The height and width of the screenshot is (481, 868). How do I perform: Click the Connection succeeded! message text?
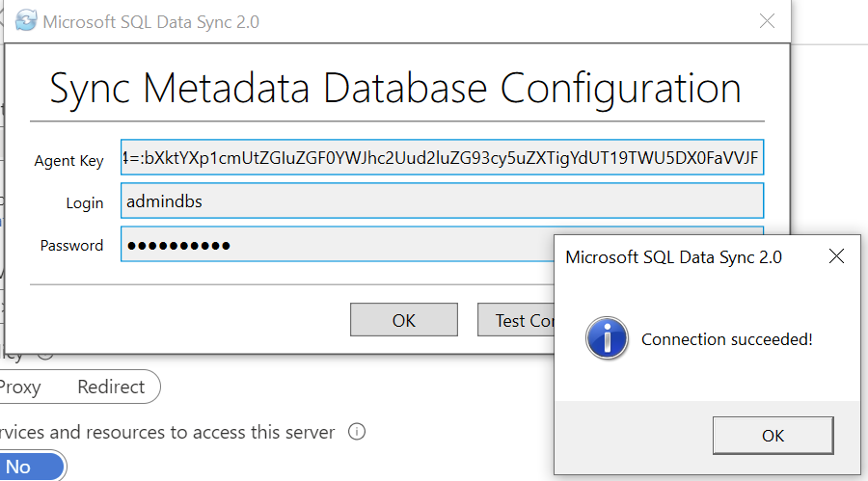726,338
